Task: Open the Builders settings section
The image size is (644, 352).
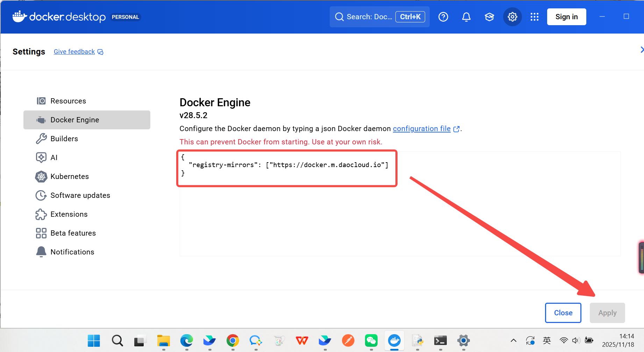Action: (x=87, y=139)
